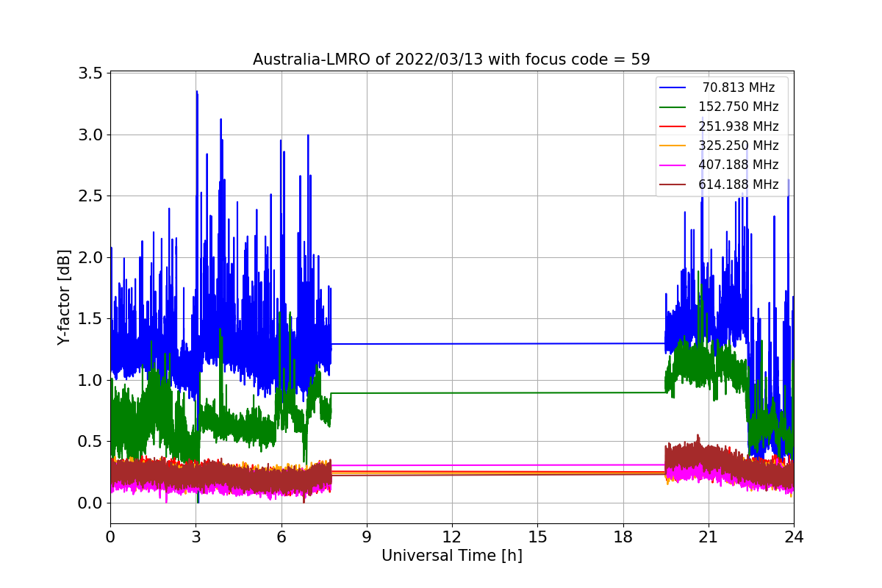Select the 70.813 MHz legend label

tap(739, 87)
